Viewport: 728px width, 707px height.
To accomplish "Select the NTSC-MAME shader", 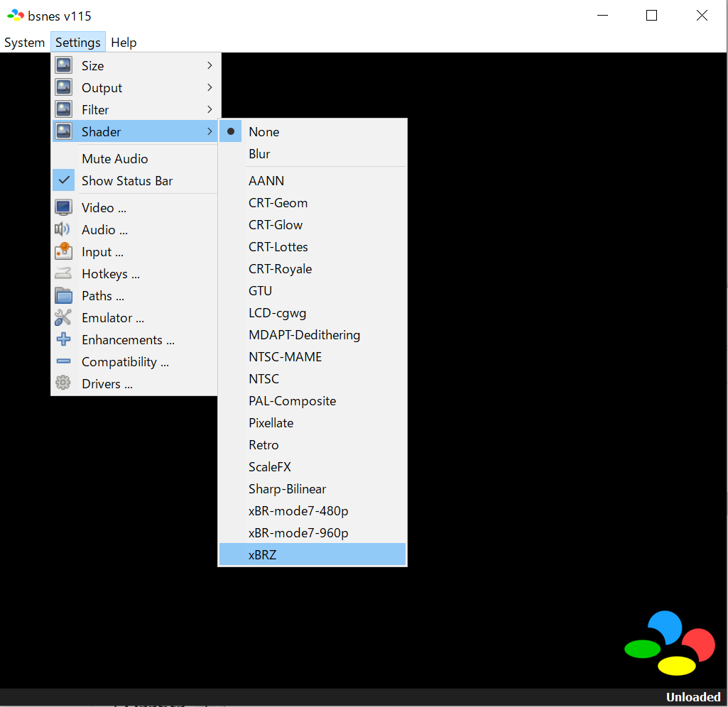I will [313, 357].
